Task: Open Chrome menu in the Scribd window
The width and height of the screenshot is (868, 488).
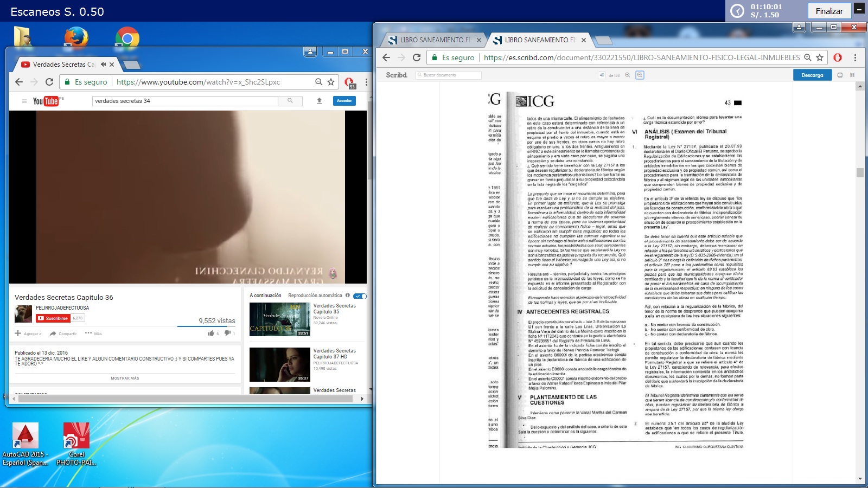Action: [x=855, y=57]
